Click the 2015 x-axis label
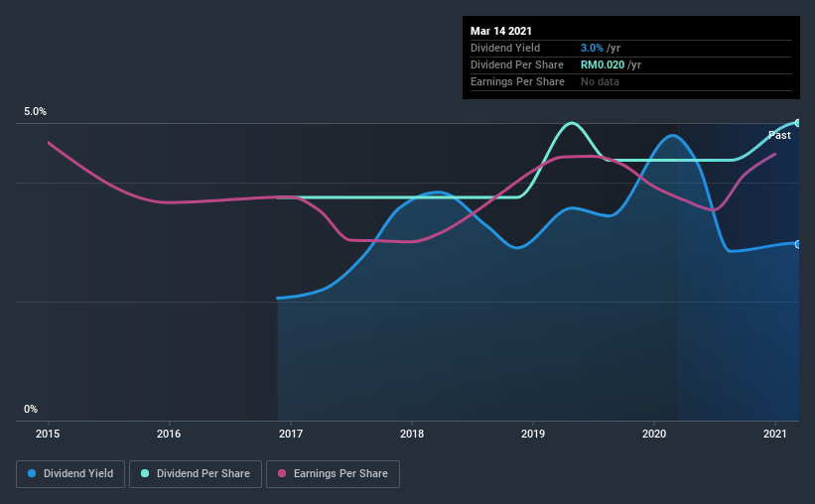 click(48, 434)
